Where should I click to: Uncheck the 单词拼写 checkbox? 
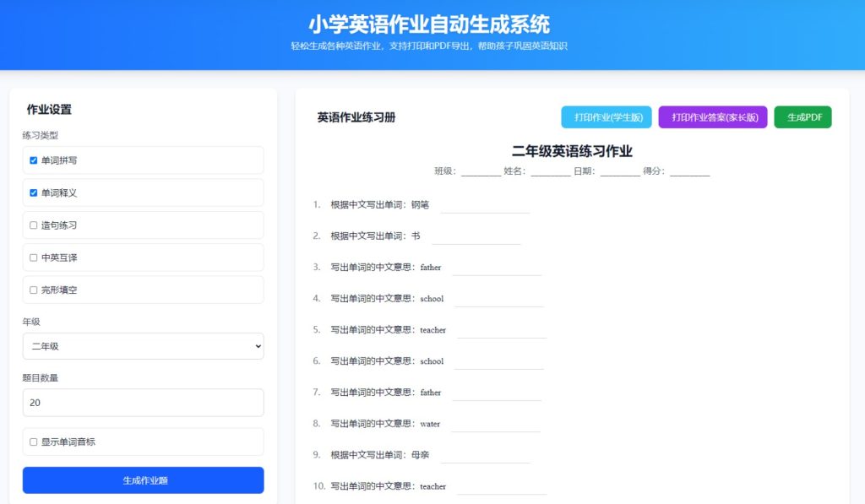34,160
